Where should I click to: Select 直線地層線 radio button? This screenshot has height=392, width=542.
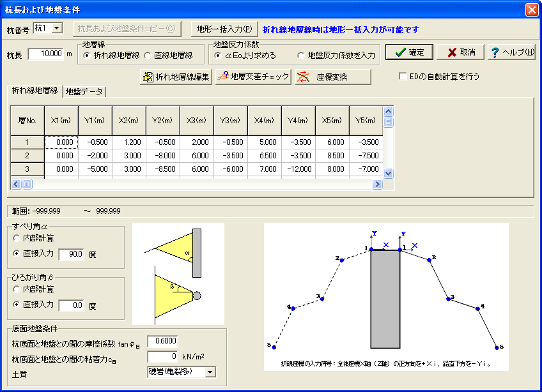coord(147,56)
